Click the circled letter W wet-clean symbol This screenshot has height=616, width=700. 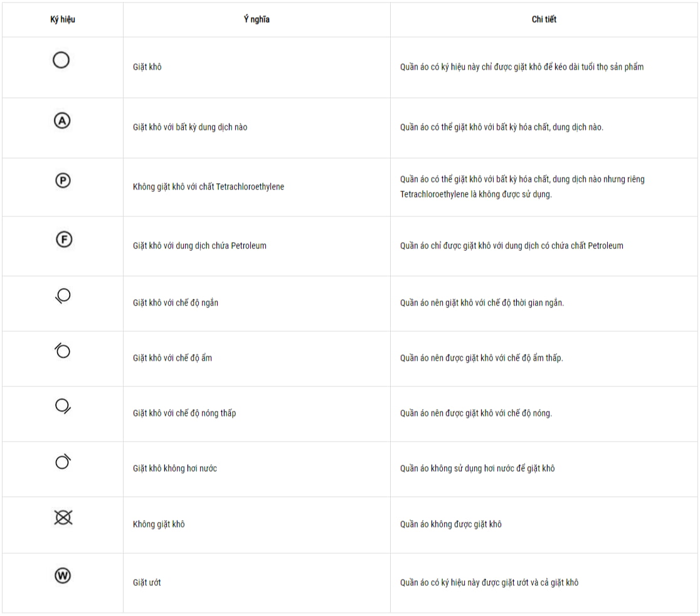click(63, 576)
